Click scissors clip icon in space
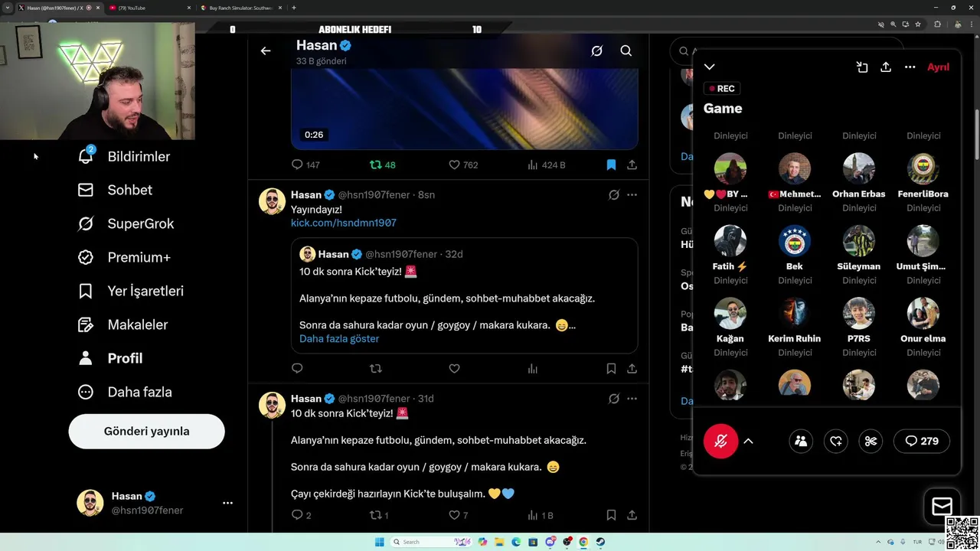 (871, 441)
